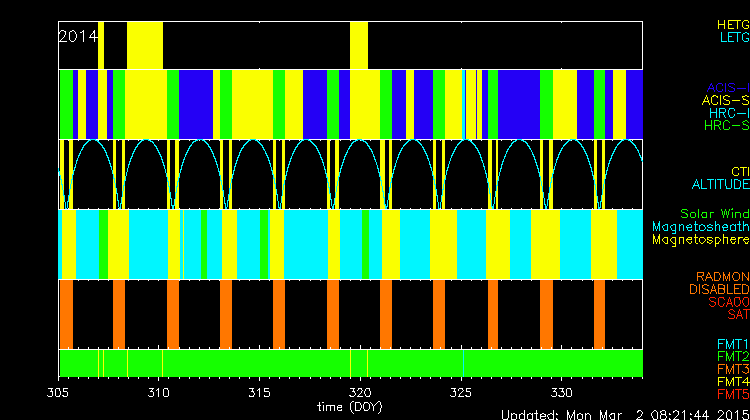Select the ALTITUDE legend label
Screen dimensions: 750x420
coord(720,185)
